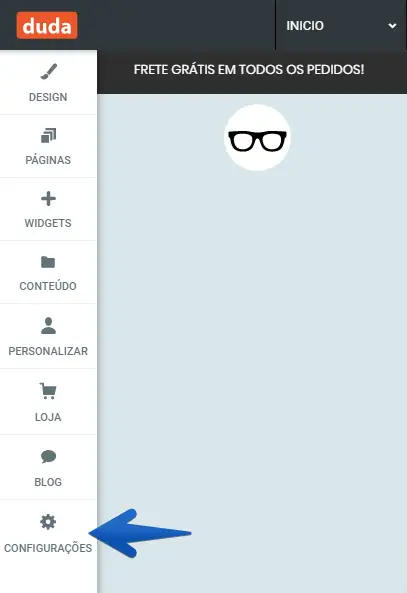
Task: Choose the WIDGETS menu label
Action: point(48,223)
